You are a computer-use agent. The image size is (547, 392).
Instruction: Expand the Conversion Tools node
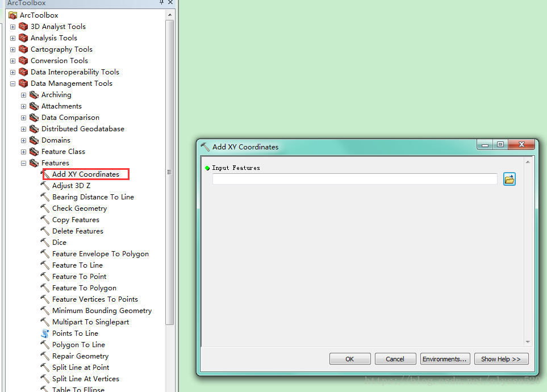coord(13,61)
